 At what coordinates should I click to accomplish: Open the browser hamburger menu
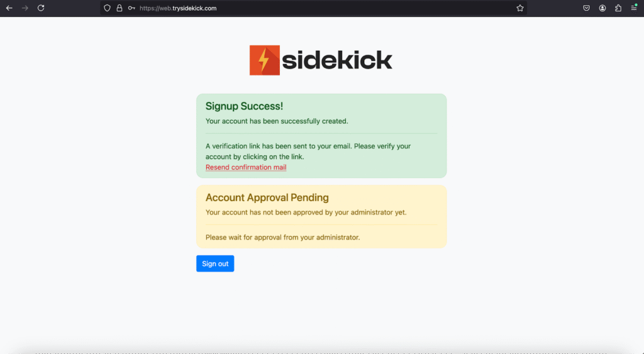(634, 8)
